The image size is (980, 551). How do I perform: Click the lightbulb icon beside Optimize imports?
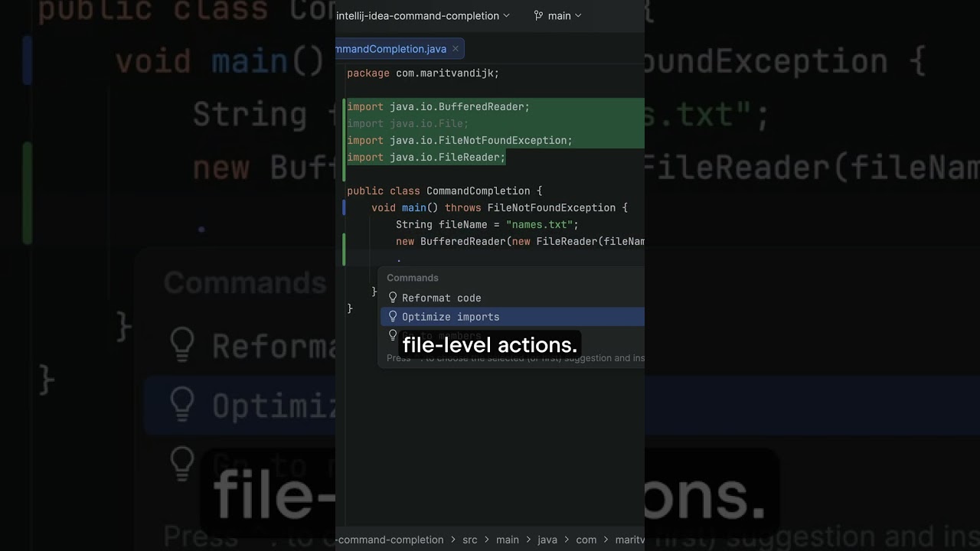[393, 316]
